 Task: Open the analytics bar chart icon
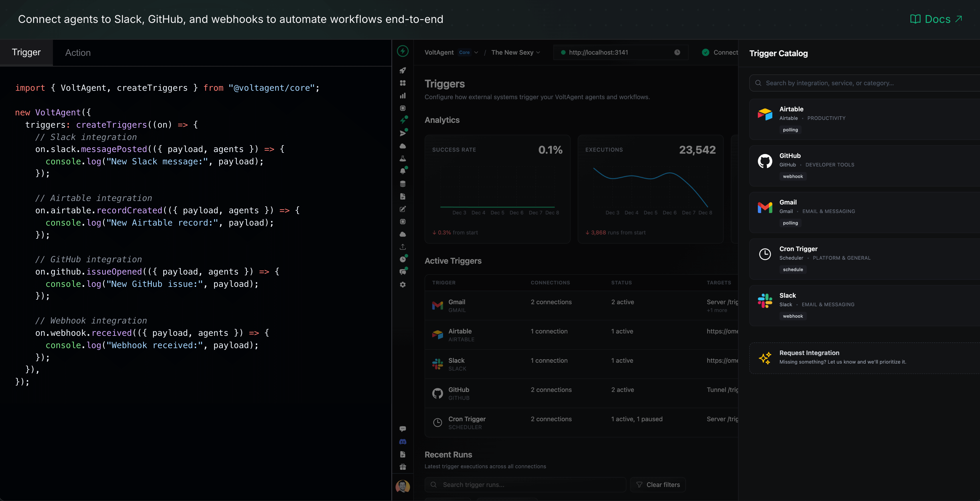[402, 96]
